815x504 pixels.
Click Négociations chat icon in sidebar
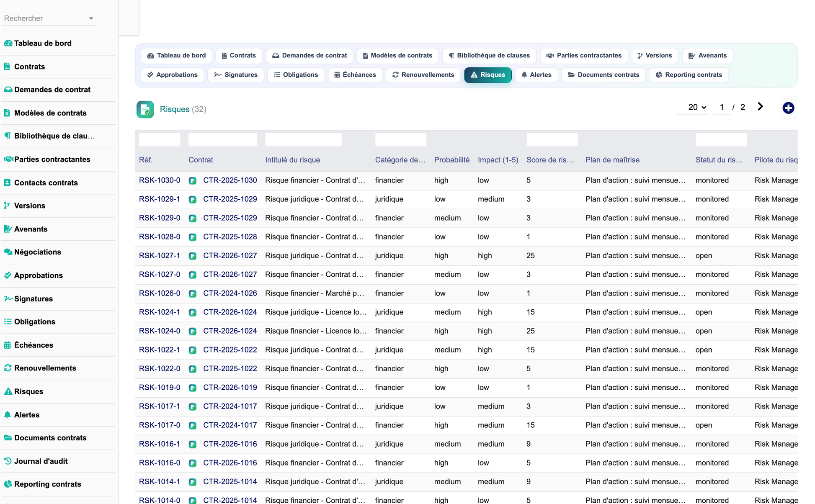(8, 252)
